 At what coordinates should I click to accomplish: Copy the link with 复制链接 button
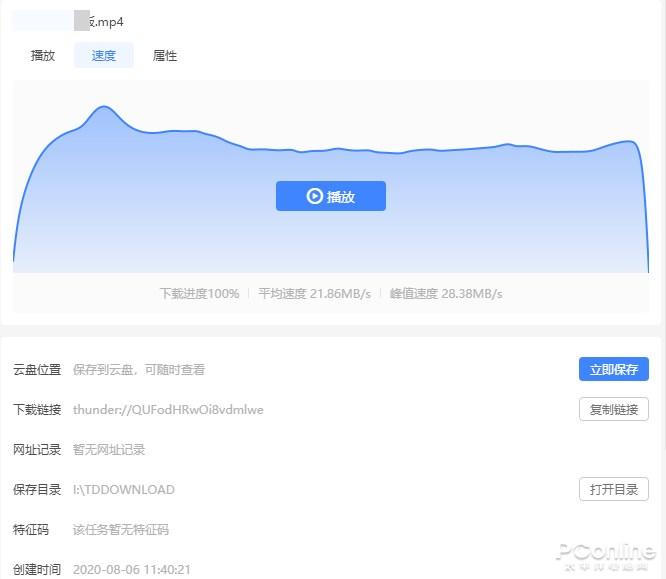point(614,410)
